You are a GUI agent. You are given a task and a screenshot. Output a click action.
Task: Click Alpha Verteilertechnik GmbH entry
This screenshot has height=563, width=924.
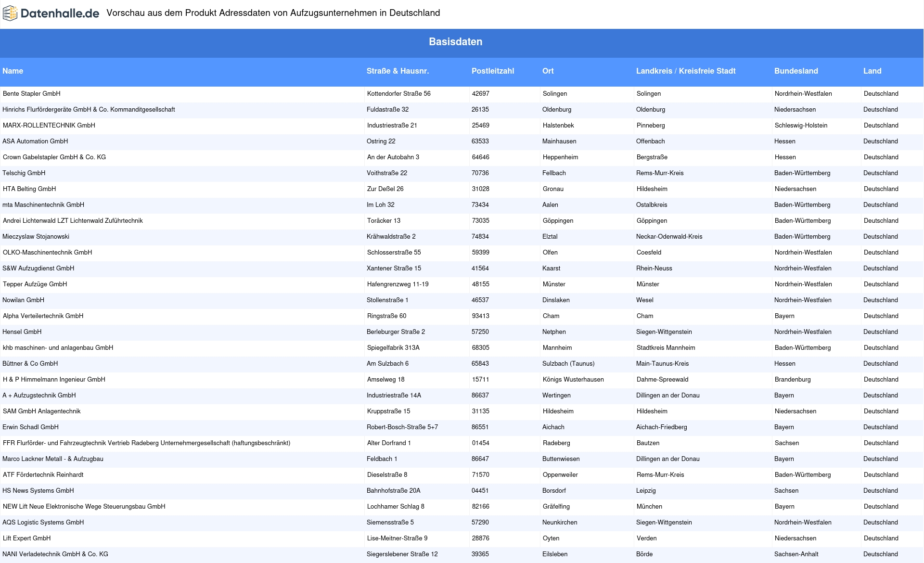[x=43, y=316]
